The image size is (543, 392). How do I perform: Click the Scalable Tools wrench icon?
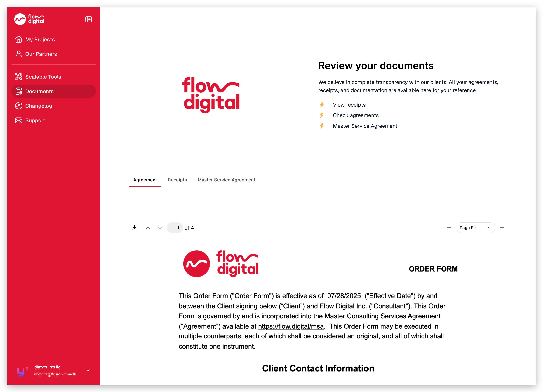pos(19,77)
